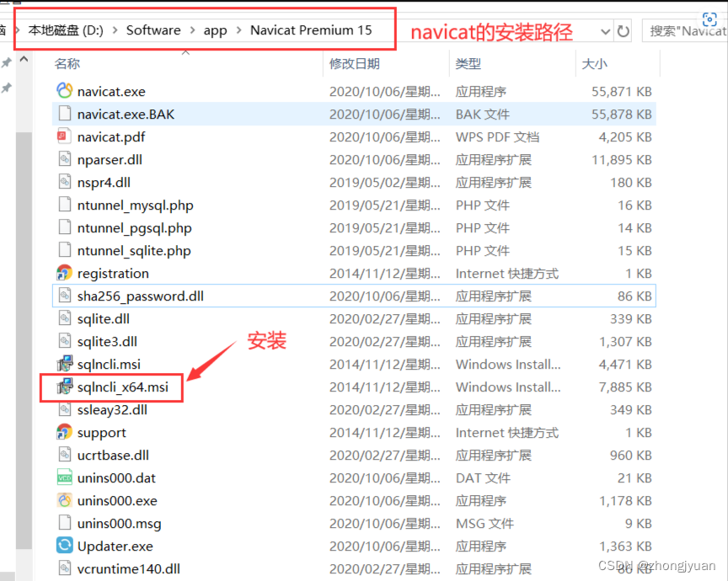728x581 pixels.
Task: Click the upper pin icon in sidebar
Action: point(6,62)
